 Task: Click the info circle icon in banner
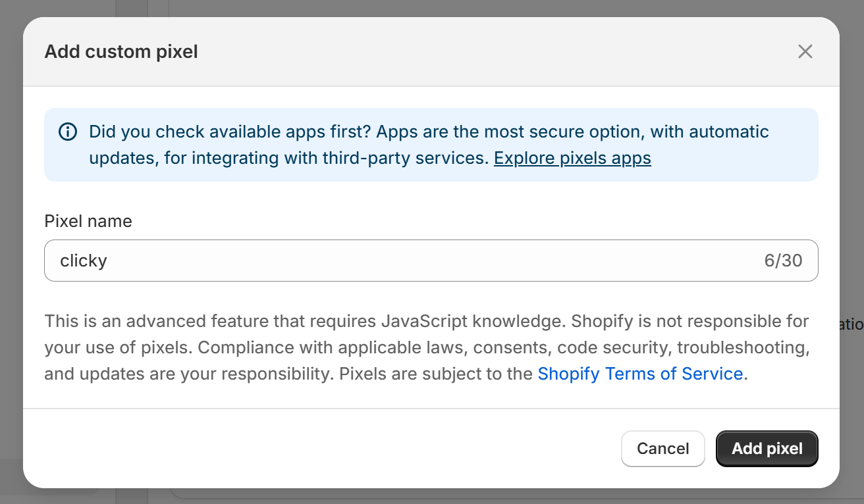pyautogui.click(x=68, y=132)
